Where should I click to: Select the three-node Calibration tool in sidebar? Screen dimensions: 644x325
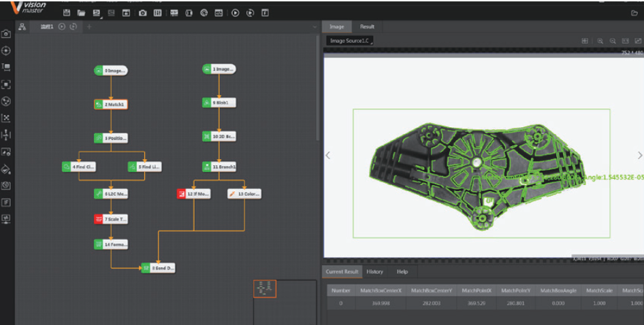pyautogui.click(x=5, y=101)
